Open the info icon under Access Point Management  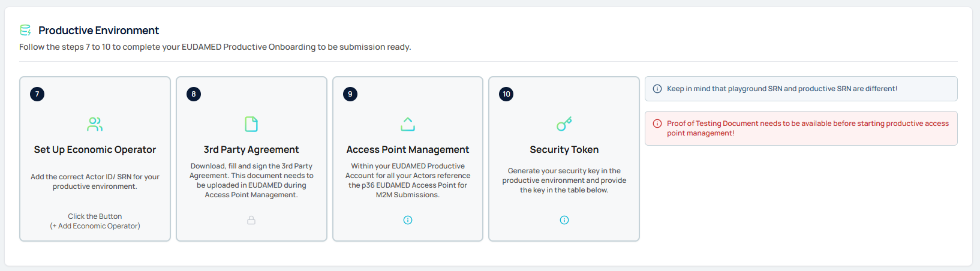click(408, 220)
